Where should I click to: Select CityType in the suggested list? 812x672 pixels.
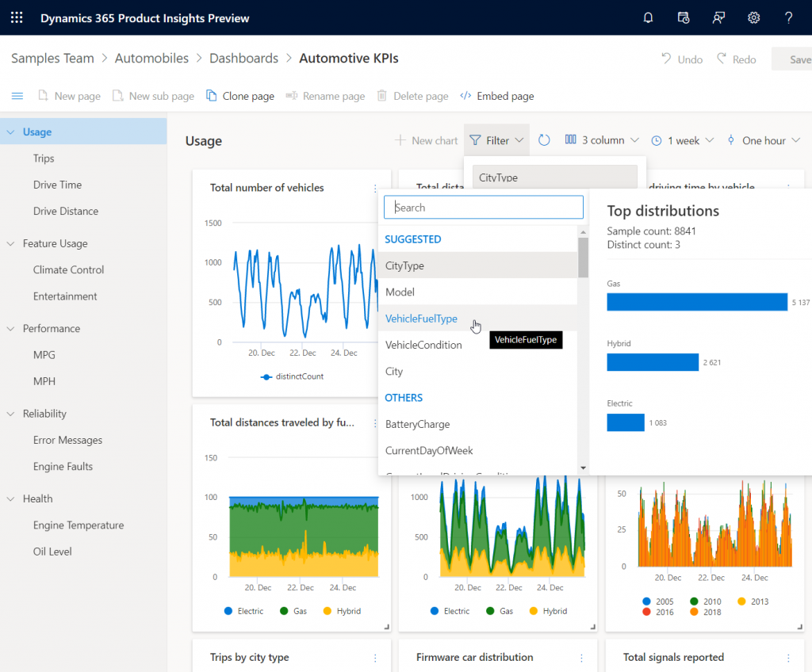click(477, 265)
